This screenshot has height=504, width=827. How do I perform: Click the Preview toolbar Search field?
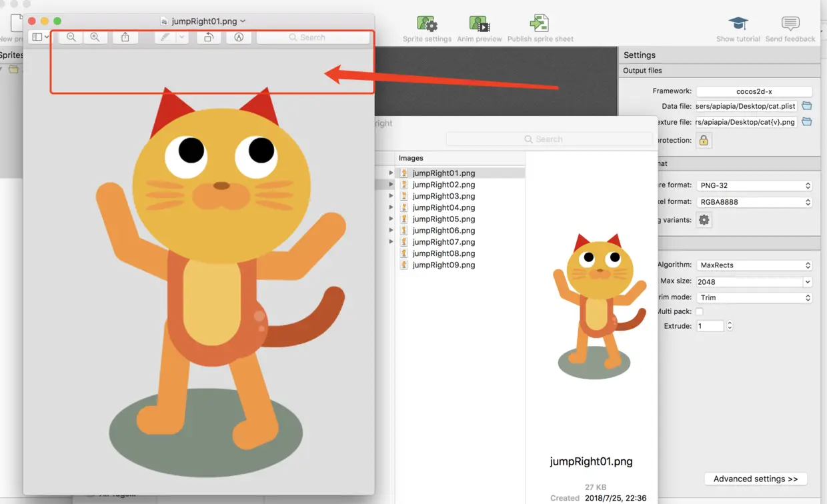(313, 37)
